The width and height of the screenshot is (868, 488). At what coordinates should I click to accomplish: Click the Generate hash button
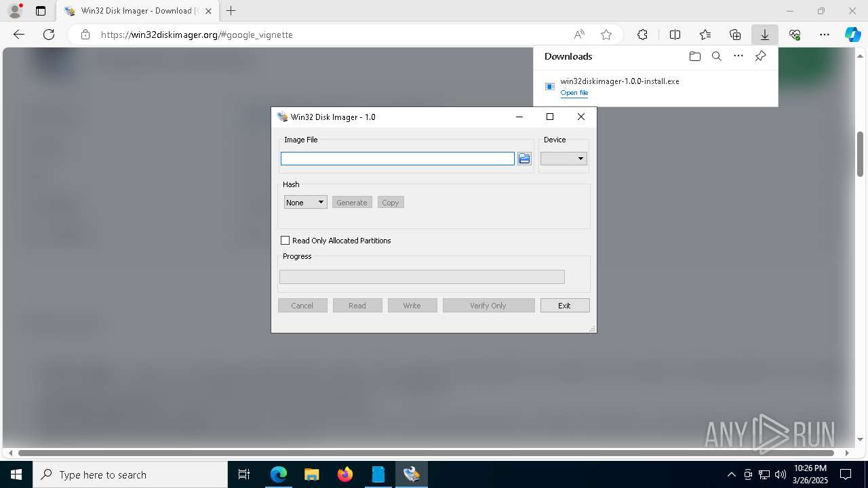coord(352,203)
